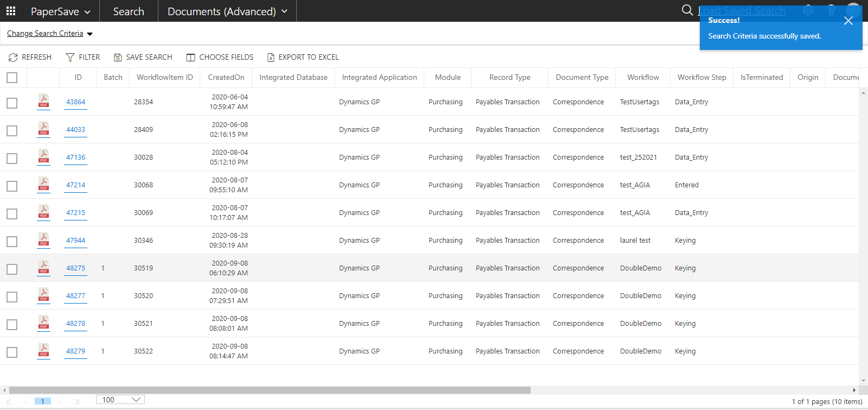The height and width of the screenshot is (410, 868).
Task: Click the magnifier search icon in header
Action: [687, 10]
